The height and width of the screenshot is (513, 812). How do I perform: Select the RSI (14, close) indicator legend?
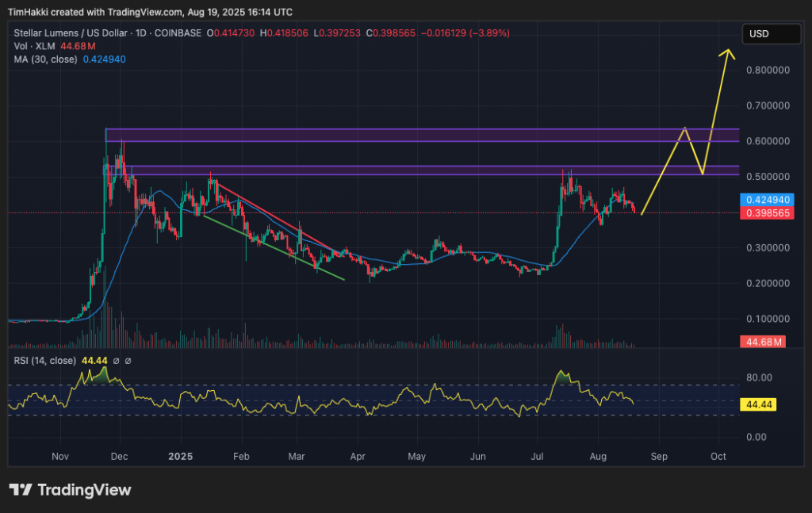[45, 361]
